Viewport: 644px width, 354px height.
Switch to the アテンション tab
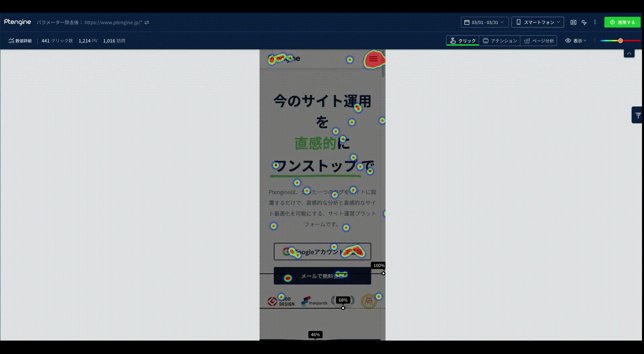pyautogui.click(x=500, y=41)
